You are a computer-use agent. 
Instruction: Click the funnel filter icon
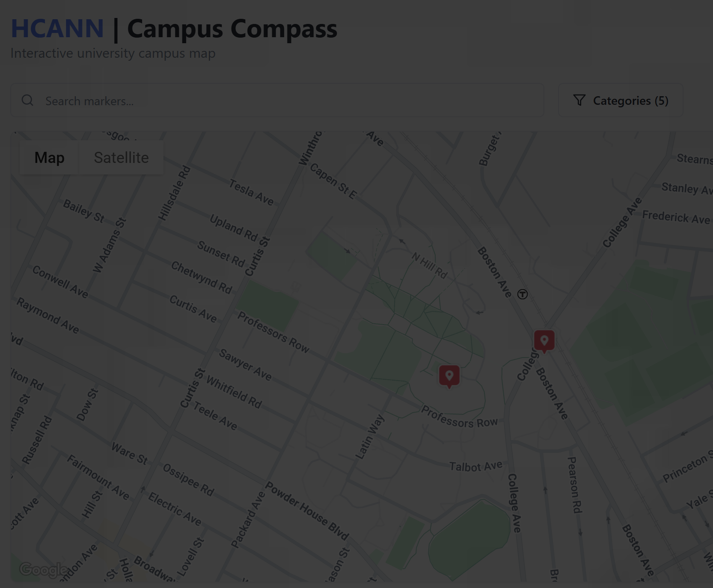click(579, 100)
